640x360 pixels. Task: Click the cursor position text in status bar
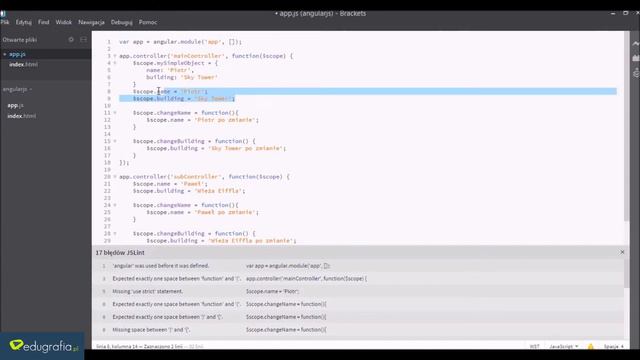(139, 347)
